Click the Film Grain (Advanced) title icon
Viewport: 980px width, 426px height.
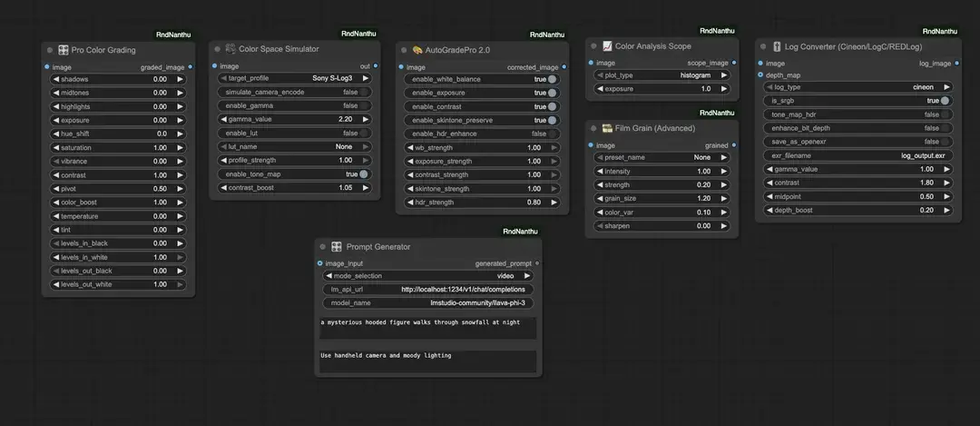click(607, 128)
